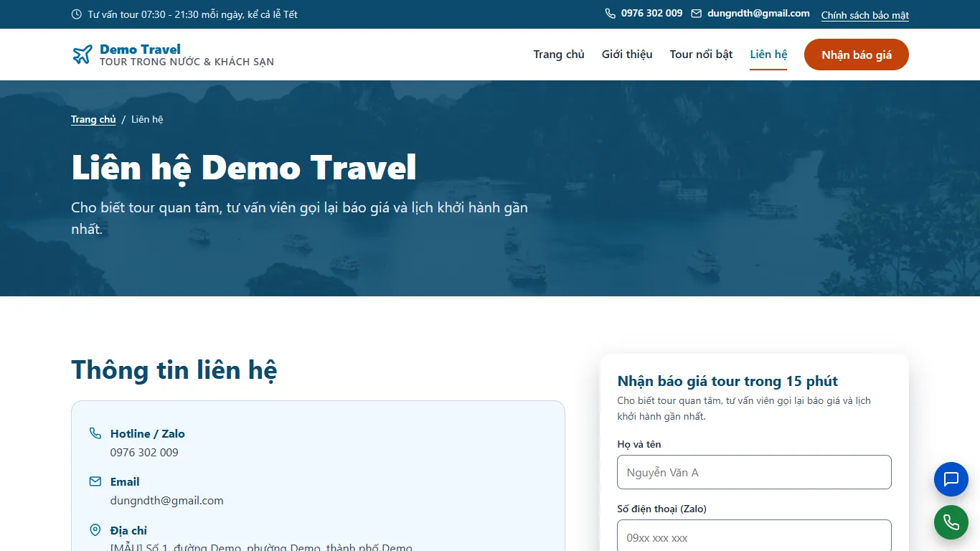
Task: Open the Chính sách bảo mật link
Action: 865,15
